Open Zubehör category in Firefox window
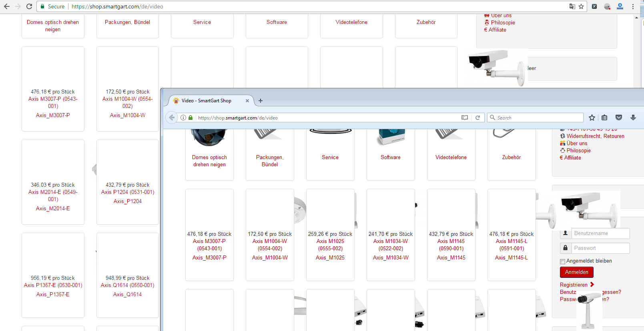 [x=512, y=158]
